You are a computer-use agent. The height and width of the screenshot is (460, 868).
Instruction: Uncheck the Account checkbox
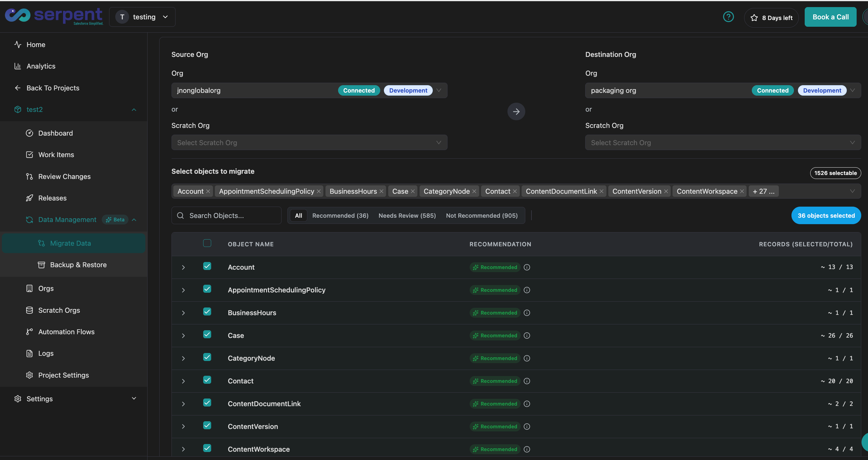click(207, 266)
